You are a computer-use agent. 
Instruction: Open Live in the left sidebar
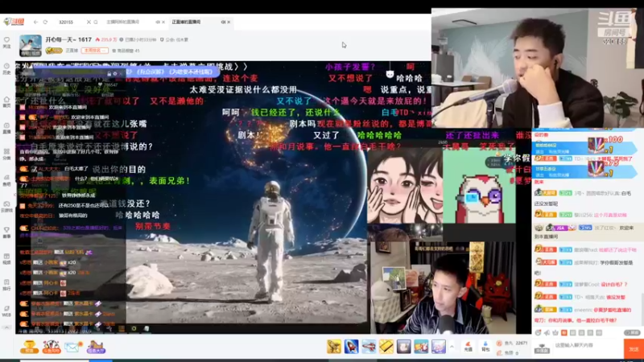pos(6,129)
